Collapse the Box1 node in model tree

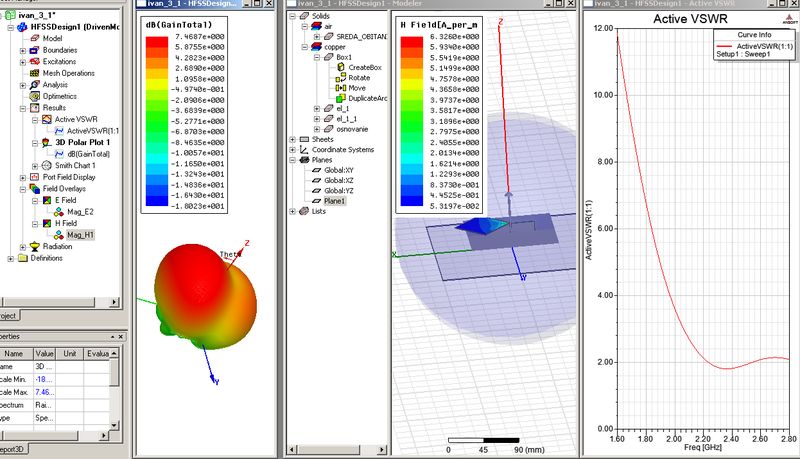tap(315, 56)
